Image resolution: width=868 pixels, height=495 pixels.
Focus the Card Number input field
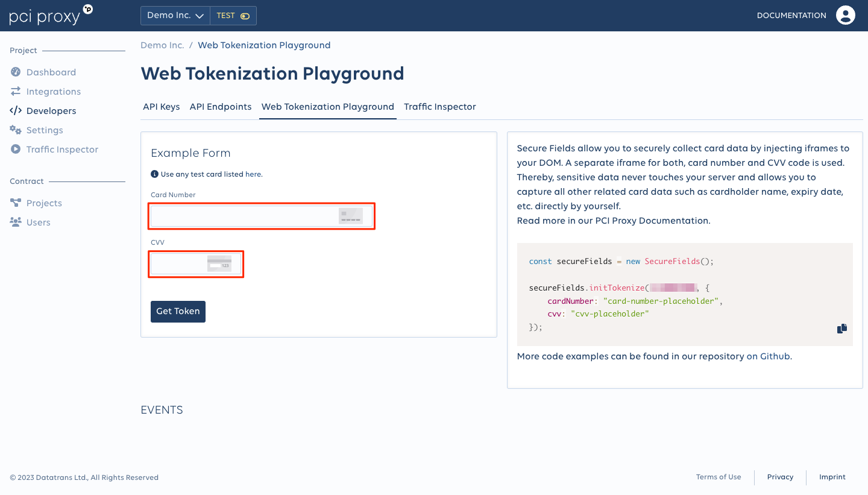click(262, 216)
